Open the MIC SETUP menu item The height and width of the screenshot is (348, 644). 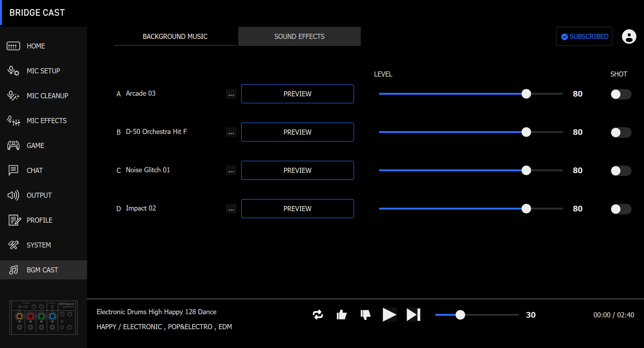click(43, 71)
